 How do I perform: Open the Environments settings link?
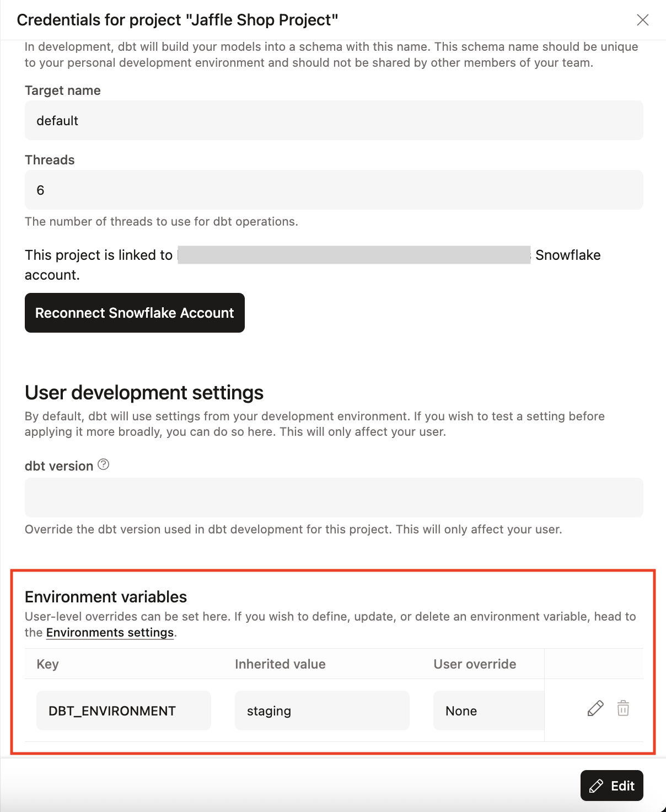[x=109, y=633]
